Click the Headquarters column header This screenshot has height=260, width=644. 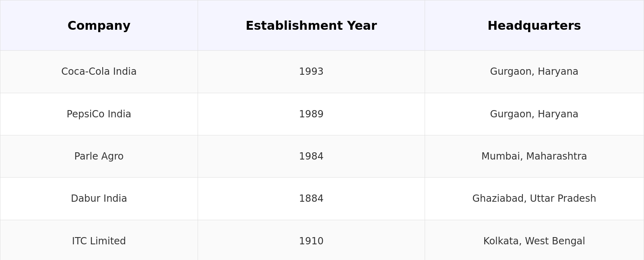(x=534, y=26)
